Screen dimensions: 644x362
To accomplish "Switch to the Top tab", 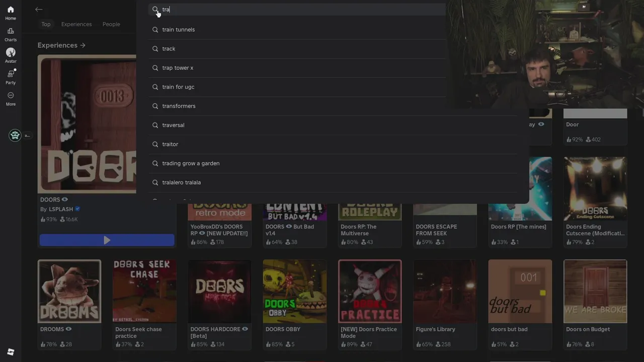I will pos(46,24).
